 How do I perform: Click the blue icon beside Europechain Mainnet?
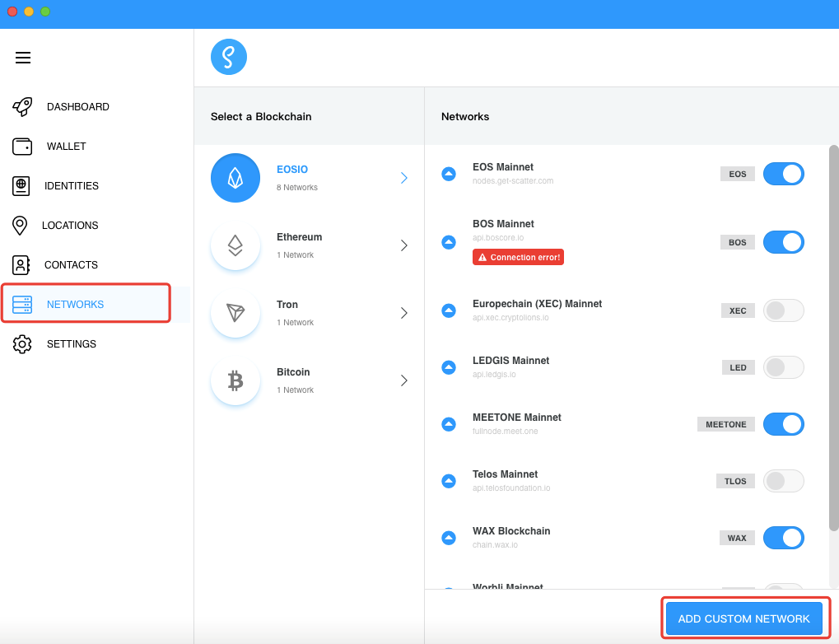click(449, 310)
